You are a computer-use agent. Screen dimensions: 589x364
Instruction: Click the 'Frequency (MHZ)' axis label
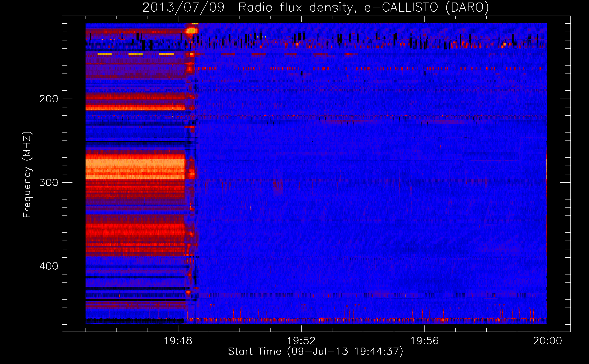(x=27, y=175)
